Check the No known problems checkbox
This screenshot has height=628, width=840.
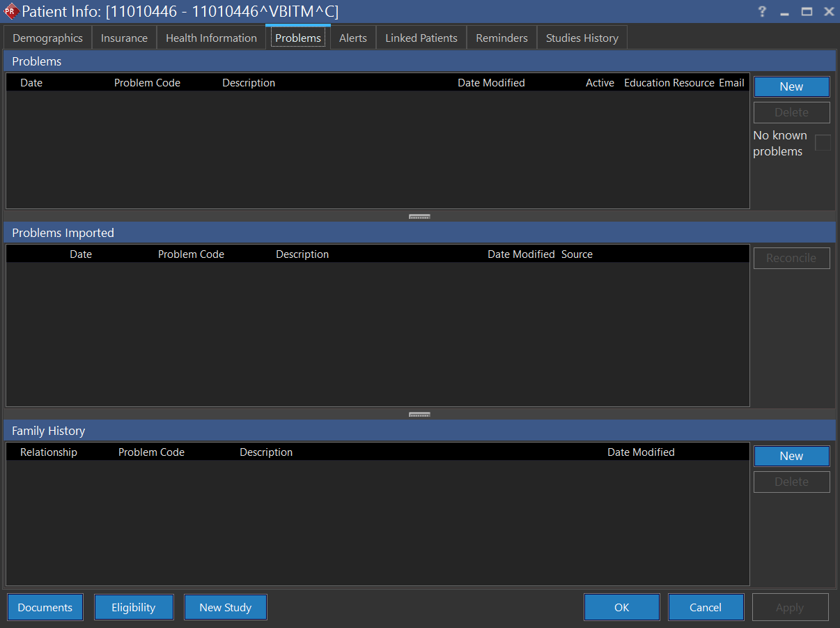[823, 142]
